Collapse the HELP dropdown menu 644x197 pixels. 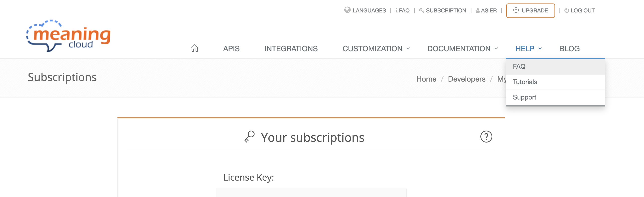pos(528,49)
